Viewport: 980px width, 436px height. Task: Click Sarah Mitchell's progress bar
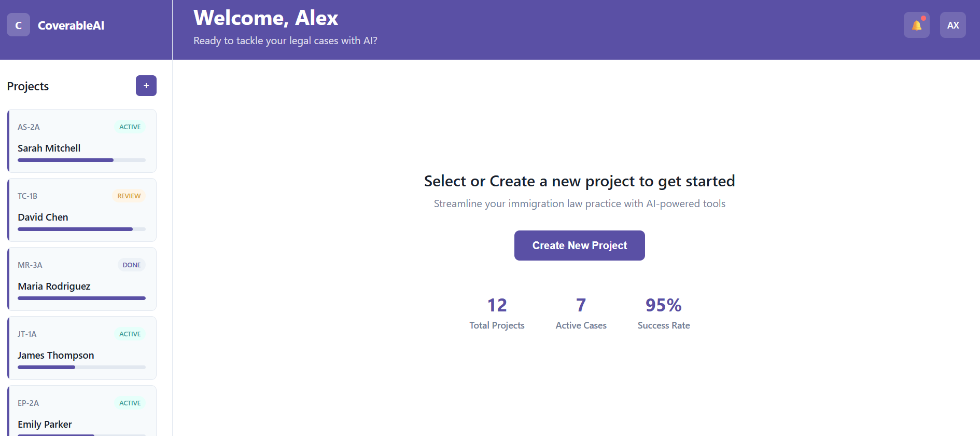[81, 160]
